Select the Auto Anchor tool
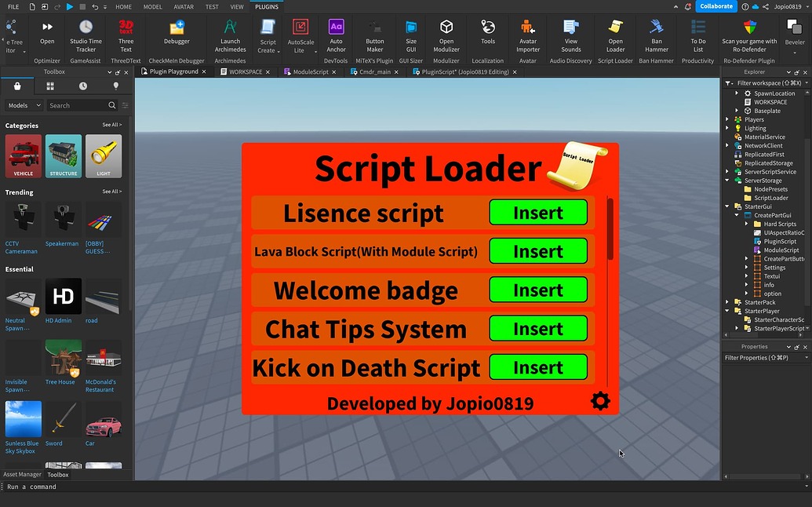The image size is (812, 507). 336,35
